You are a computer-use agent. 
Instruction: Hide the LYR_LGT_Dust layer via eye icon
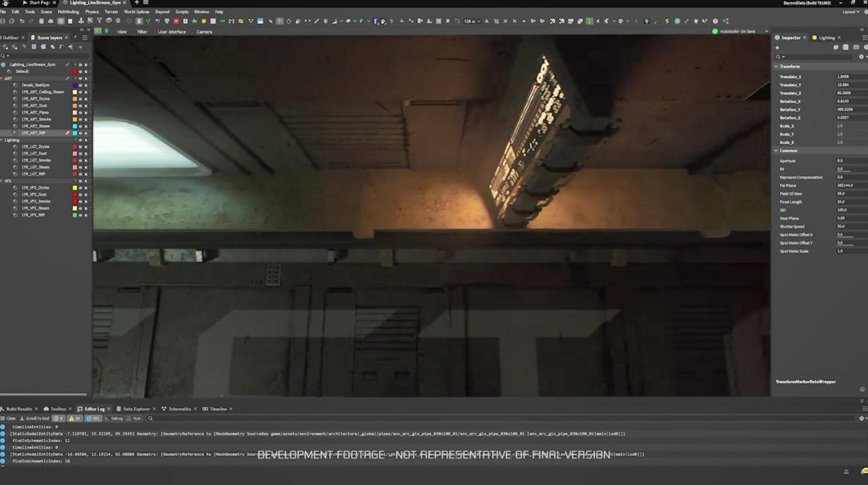tap(80, 153)
